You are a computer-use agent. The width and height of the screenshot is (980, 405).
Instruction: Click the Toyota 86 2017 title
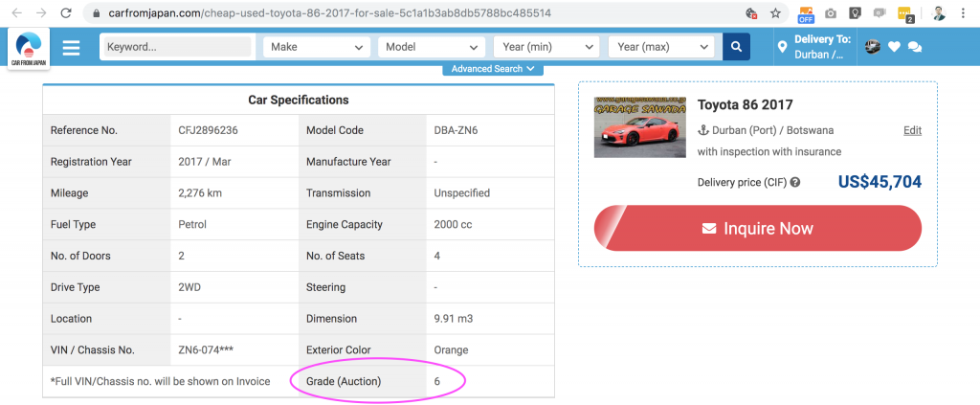click(x=745, y=104)
